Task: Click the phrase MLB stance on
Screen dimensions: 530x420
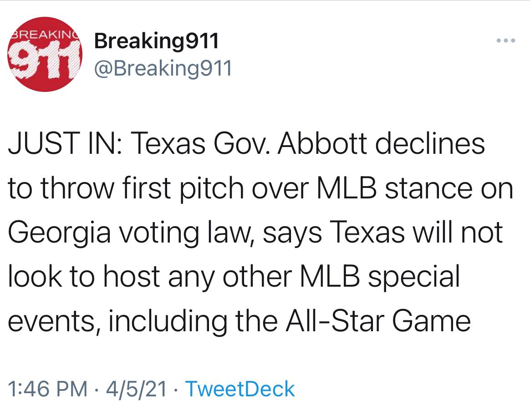Action: pos(415,188)
